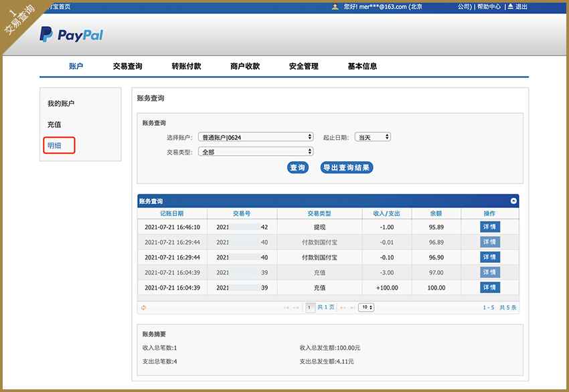Viewport: 569px width, 392px height.
Task: Go to first page icon
Action: coord(287,308)
